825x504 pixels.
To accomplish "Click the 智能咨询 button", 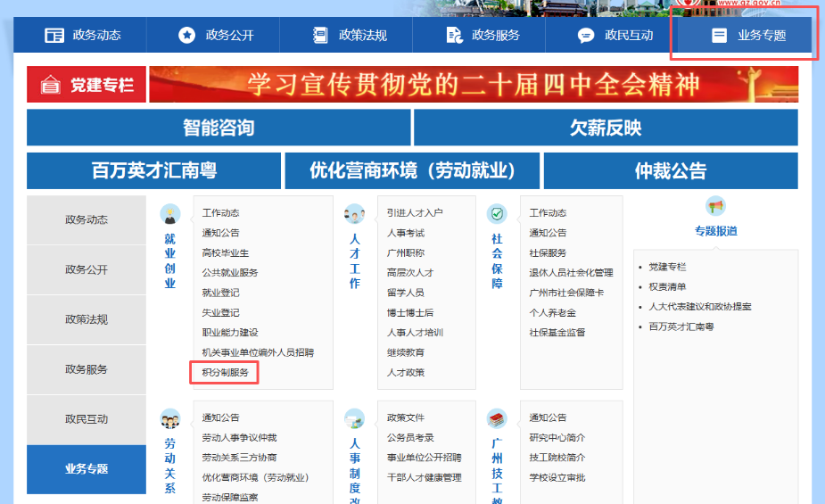I will coord(219,128).
